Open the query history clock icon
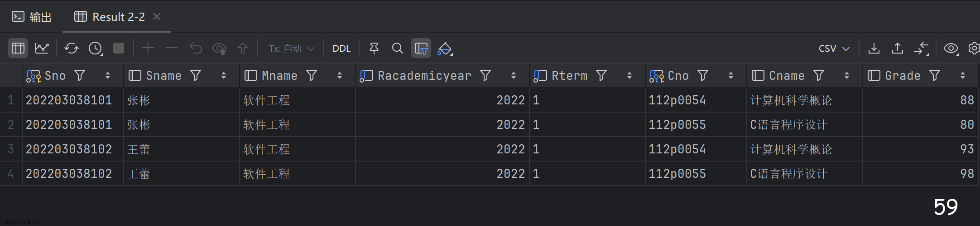The width and height of the screenshot is (980, 226). [95, 48]
